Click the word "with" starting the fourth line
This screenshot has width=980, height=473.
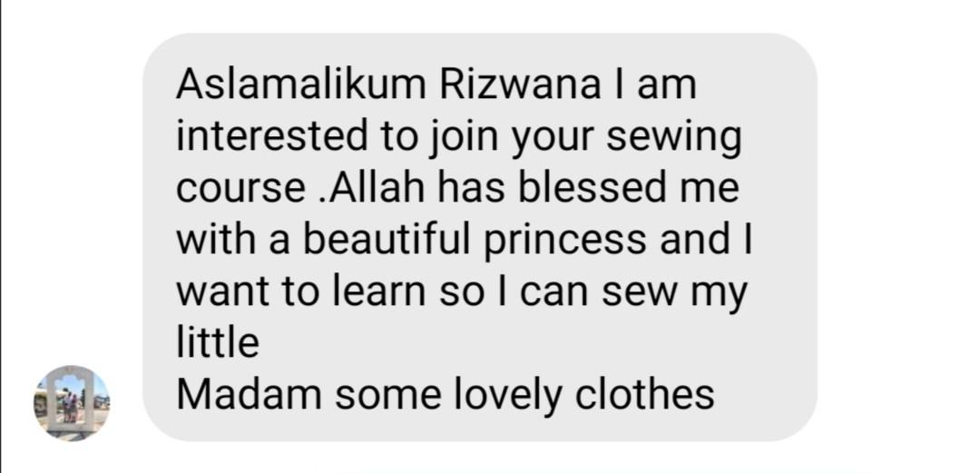point(216,241)
